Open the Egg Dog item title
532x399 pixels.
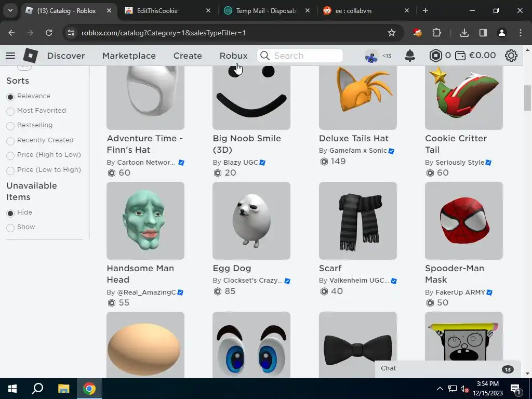click(232, 269)
